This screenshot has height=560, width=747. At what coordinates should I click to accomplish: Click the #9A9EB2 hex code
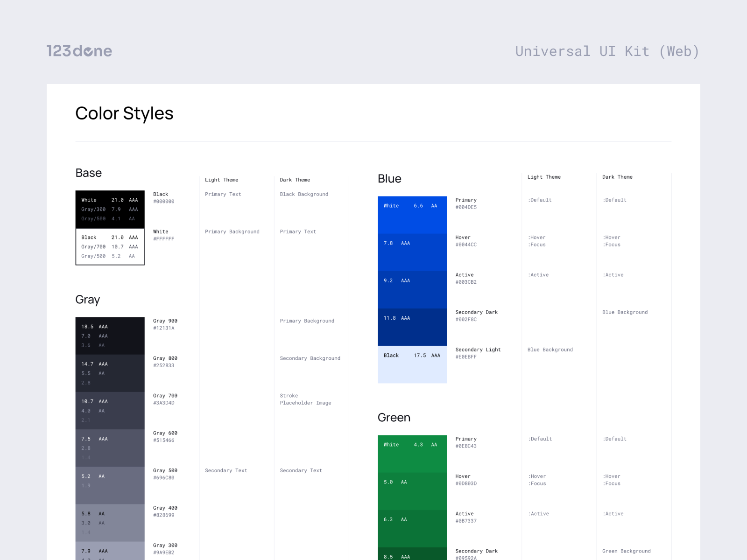point(164,553)
